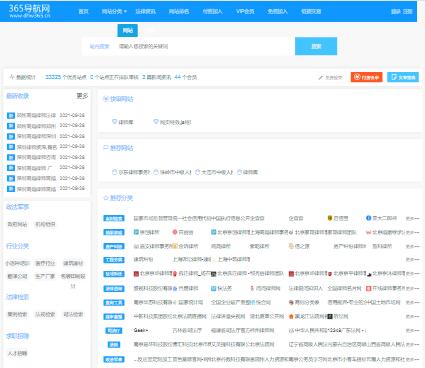425x368 pixels.
Task: Click the blue round icon in first category row
Action: tap(368, 218)
